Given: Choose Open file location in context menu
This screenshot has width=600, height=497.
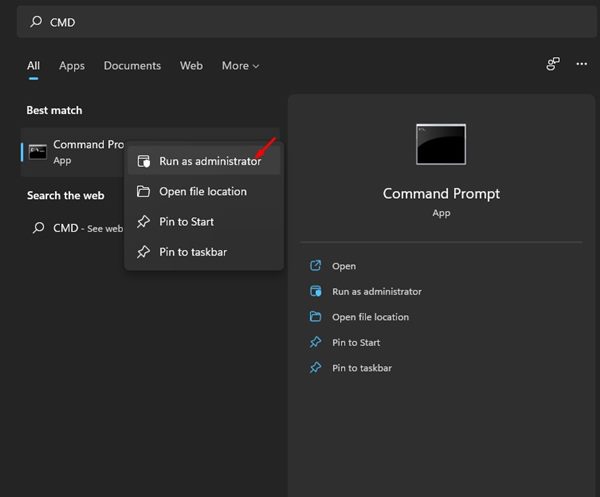Looking at the screenshot, I should tap(204, 191).
